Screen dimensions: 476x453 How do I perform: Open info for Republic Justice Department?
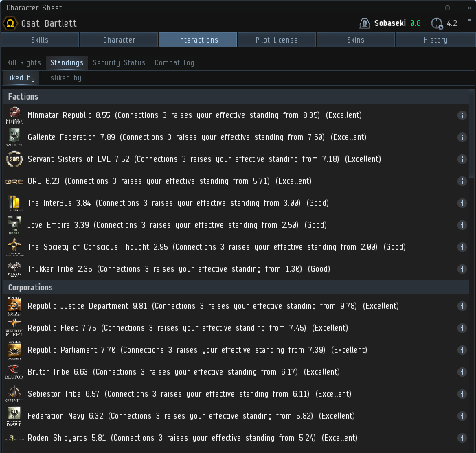coord(462,306)
